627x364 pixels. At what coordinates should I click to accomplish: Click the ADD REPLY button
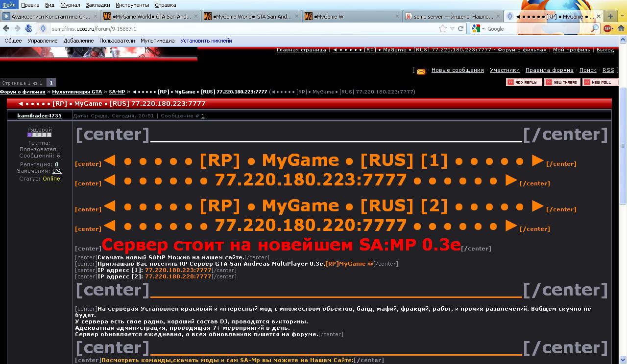[x=524, y=82]
